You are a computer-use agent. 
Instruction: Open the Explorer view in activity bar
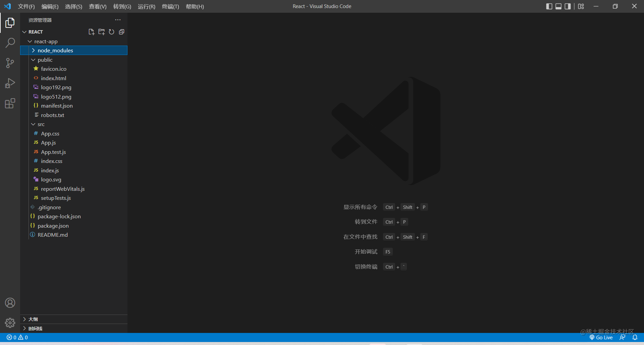pos(10,23)
